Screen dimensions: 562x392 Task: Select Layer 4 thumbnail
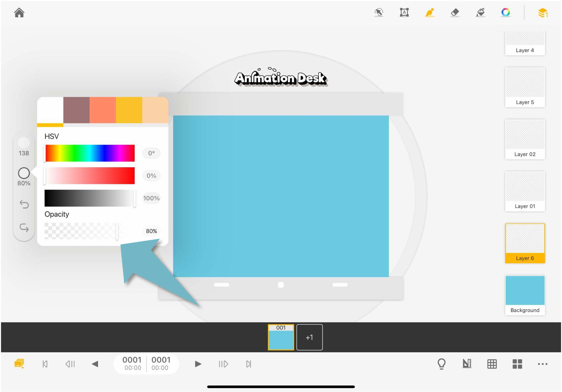pos(525,43)
